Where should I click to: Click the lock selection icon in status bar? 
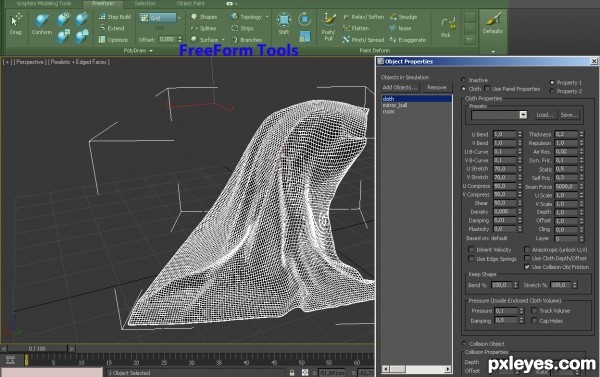click(x=292, y=372)
